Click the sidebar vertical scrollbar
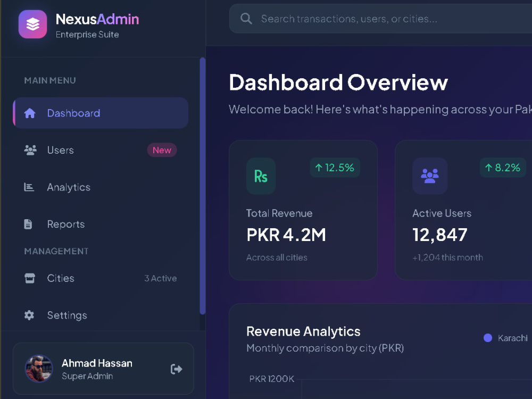 tap(203, 186)
